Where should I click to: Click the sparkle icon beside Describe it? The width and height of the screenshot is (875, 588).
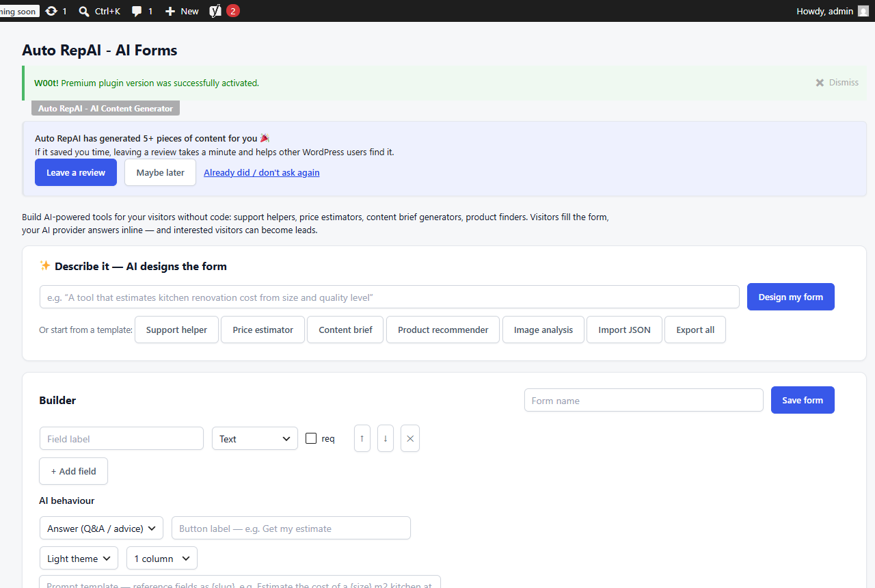(44, 265)
